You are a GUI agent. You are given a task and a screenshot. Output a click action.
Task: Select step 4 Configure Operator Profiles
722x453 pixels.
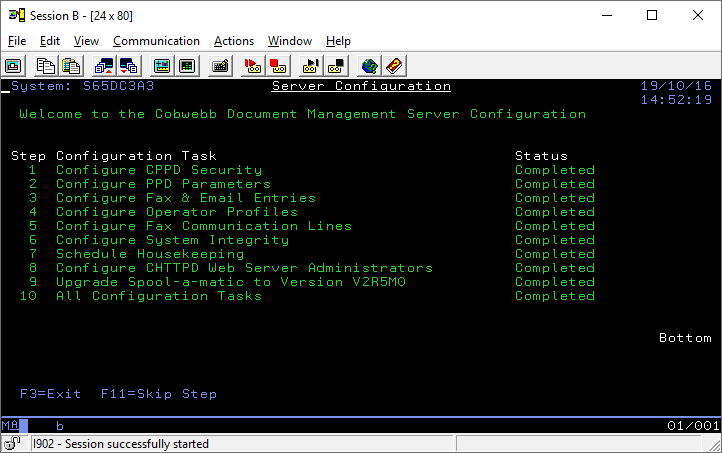pyautogui.click(x=177, y=212)
